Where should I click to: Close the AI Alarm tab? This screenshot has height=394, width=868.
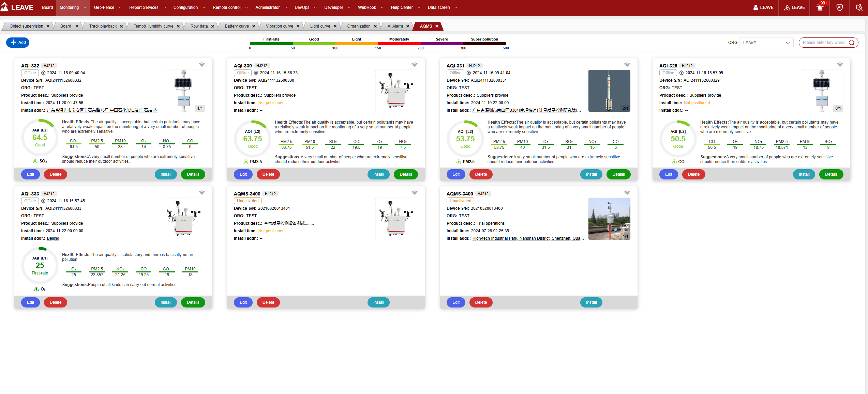pyautogui.click(x=408, y=26)
